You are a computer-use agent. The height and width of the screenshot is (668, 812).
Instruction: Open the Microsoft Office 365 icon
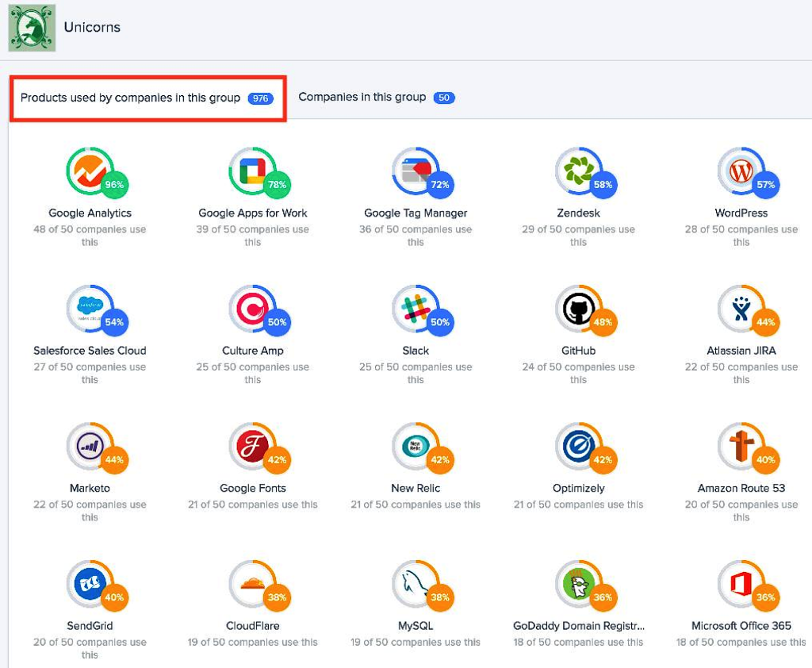tap(741, 584)
